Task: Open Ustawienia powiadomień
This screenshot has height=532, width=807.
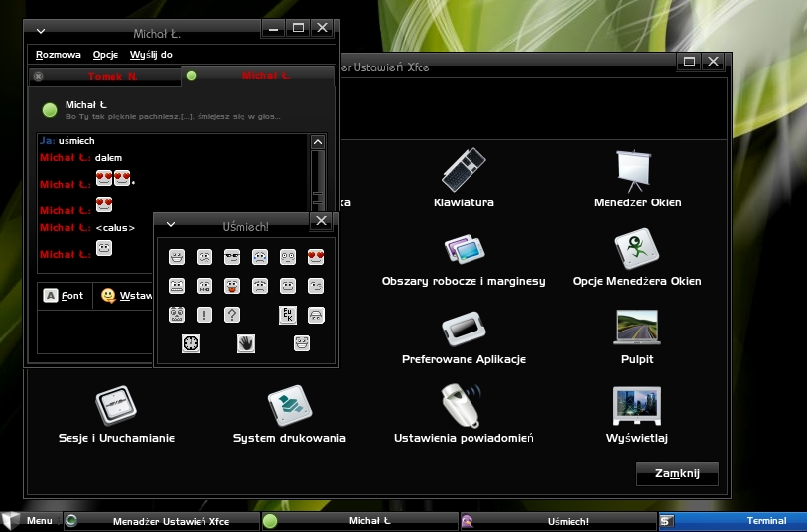Action: tap(464, 414)
